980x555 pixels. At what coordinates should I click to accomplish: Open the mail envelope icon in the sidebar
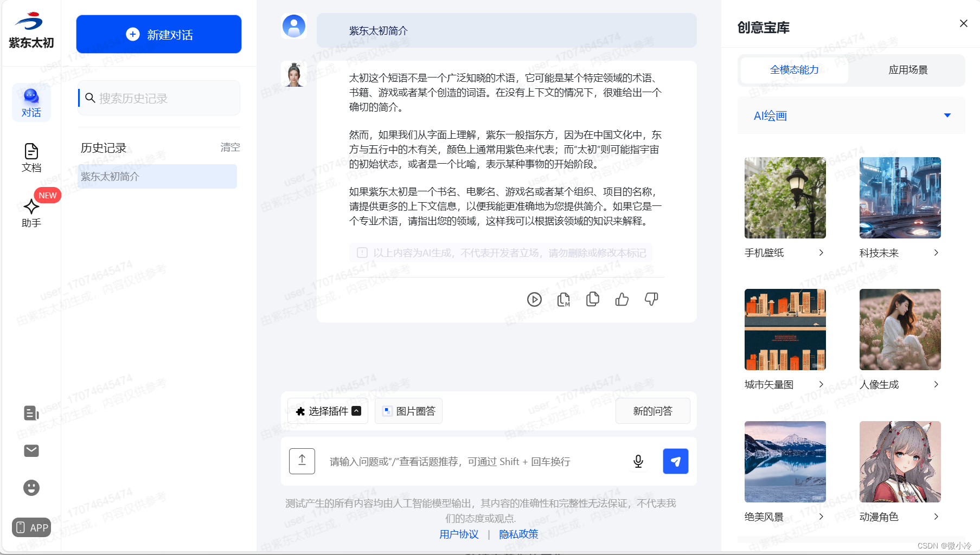[x=31, y=450]
